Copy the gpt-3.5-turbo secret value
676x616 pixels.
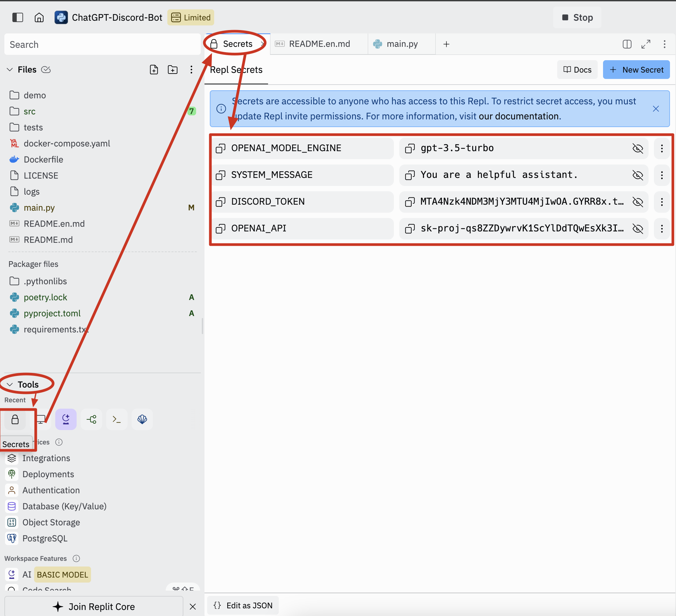point(410,148)
